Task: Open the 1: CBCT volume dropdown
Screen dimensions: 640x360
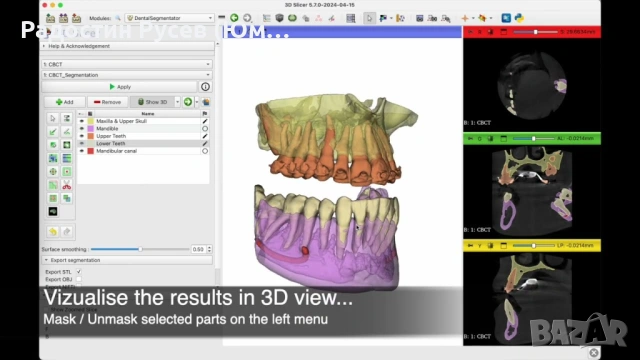Action: tap(127, 64)
